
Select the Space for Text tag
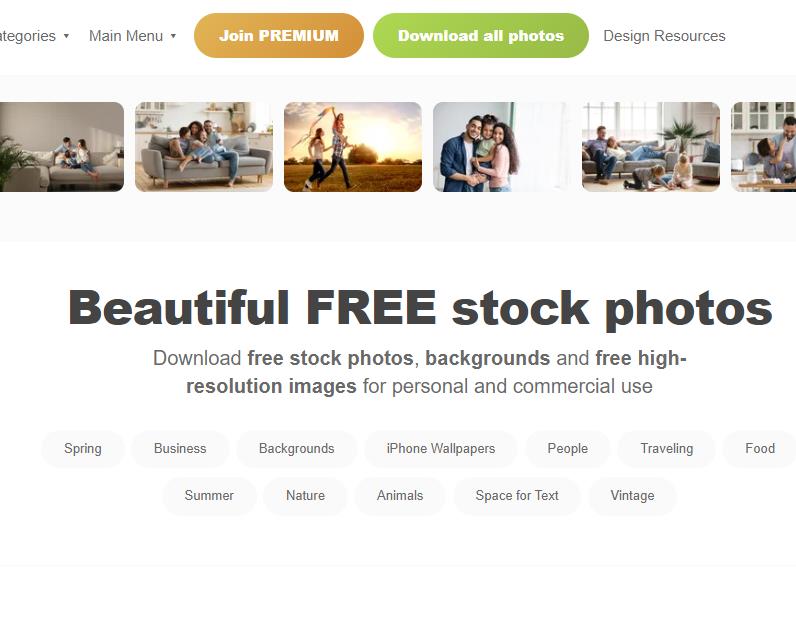[x=517, y=496]
